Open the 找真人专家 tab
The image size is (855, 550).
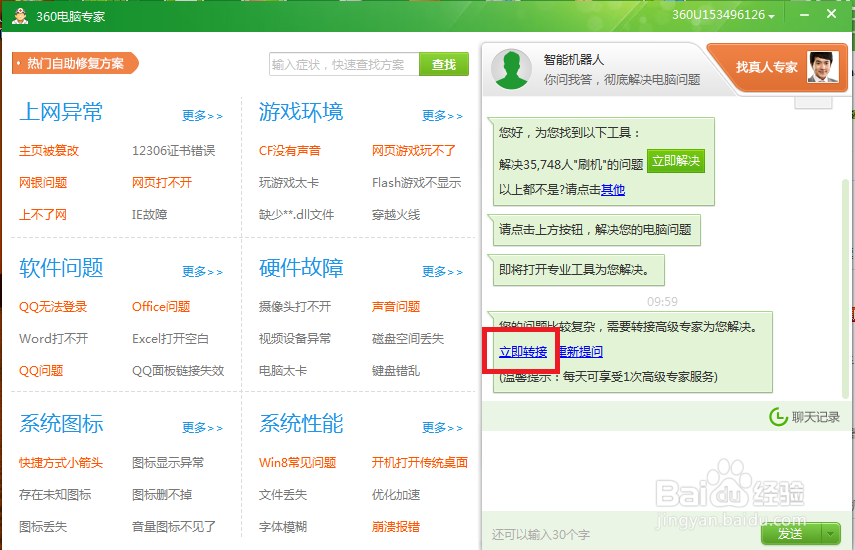point(767,67)
